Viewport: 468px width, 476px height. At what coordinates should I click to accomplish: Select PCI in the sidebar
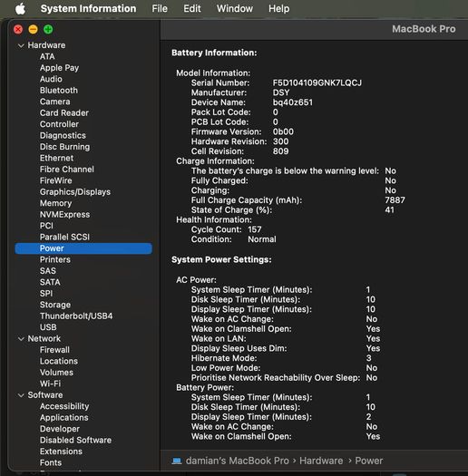pyautogui.click(x=46, y=226)
